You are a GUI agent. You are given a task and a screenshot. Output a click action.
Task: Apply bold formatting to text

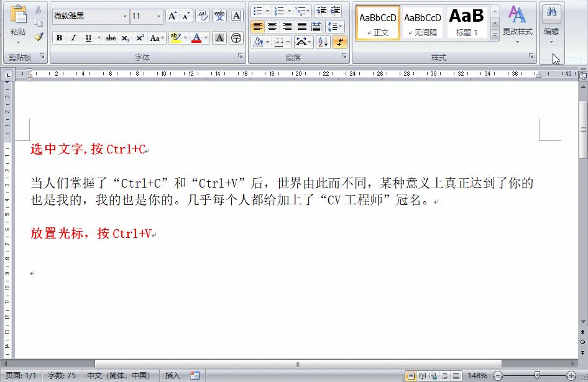tap(58, 39)
